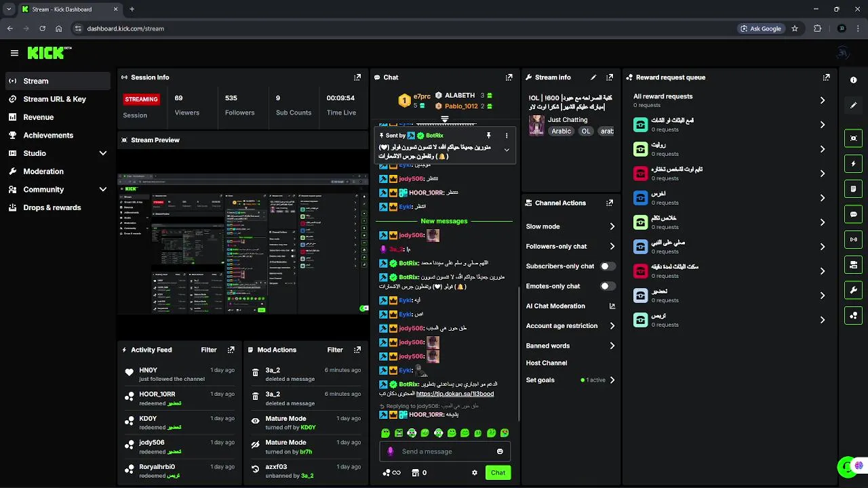The image size is (868, 488).
Task: Open Banned words settings
Action: tap(571, 346)
